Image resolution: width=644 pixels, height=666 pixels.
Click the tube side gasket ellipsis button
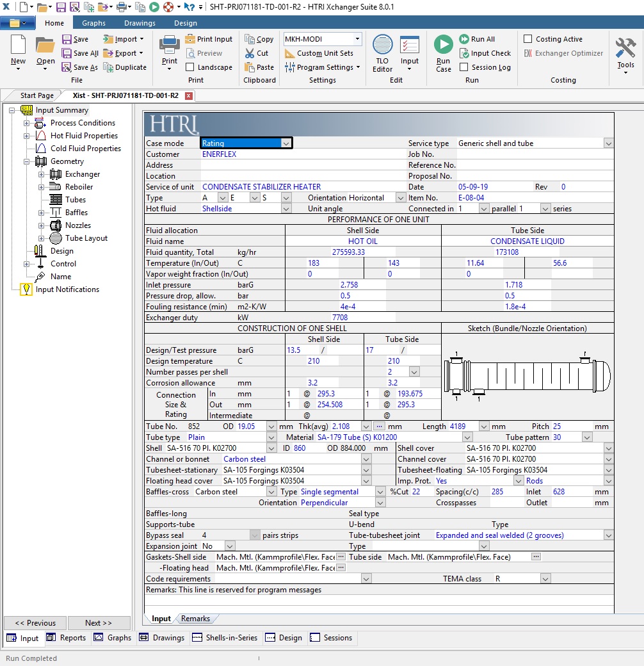(x=536, y=556)
